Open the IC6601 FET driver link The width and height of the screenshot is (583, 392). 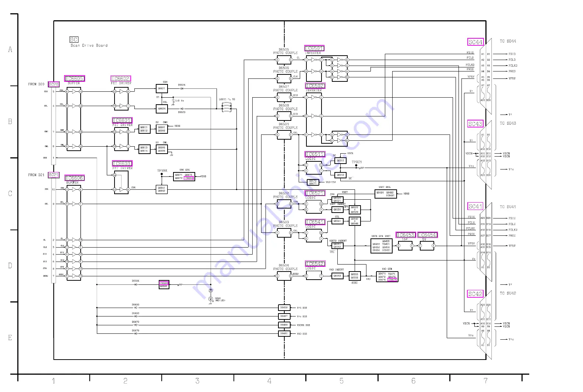coord(122,120)
